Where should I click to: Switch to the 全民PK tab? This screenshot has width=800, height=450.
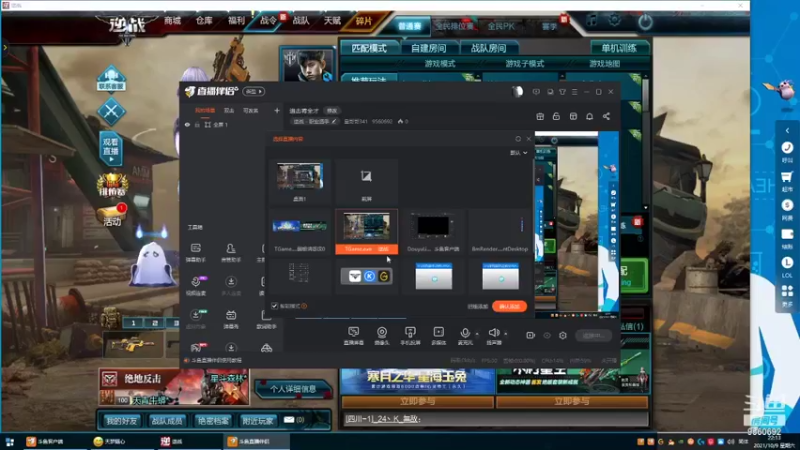501,26
